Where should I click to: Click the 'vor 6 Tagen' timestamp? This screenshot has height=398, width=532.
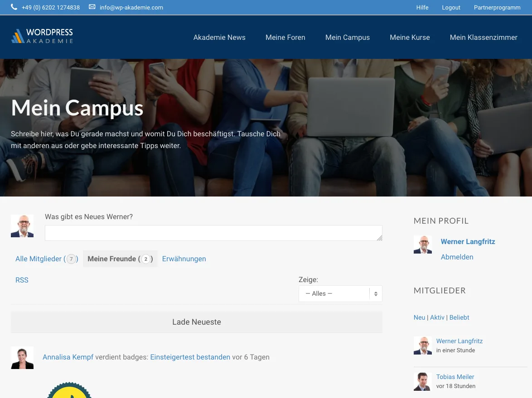tap(251, 357)
